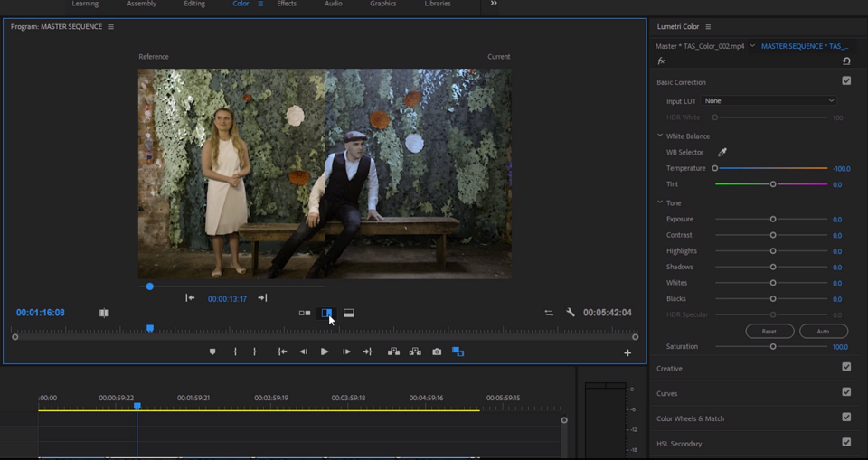868x460 pixels.
Task: Click the Export Frame camera icon
Action: coord(437,352)
